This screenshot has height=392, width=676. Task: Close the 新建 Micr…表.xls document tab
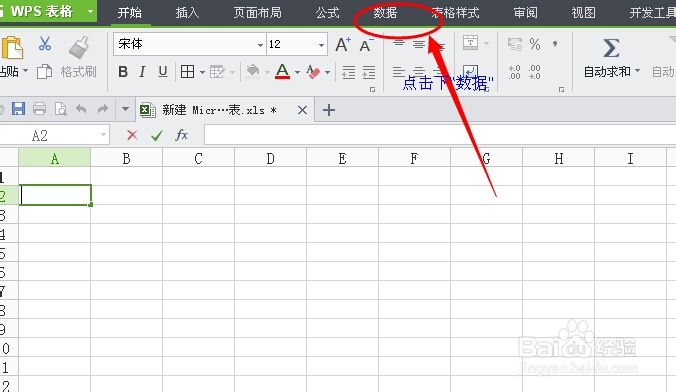click(303, 110)
